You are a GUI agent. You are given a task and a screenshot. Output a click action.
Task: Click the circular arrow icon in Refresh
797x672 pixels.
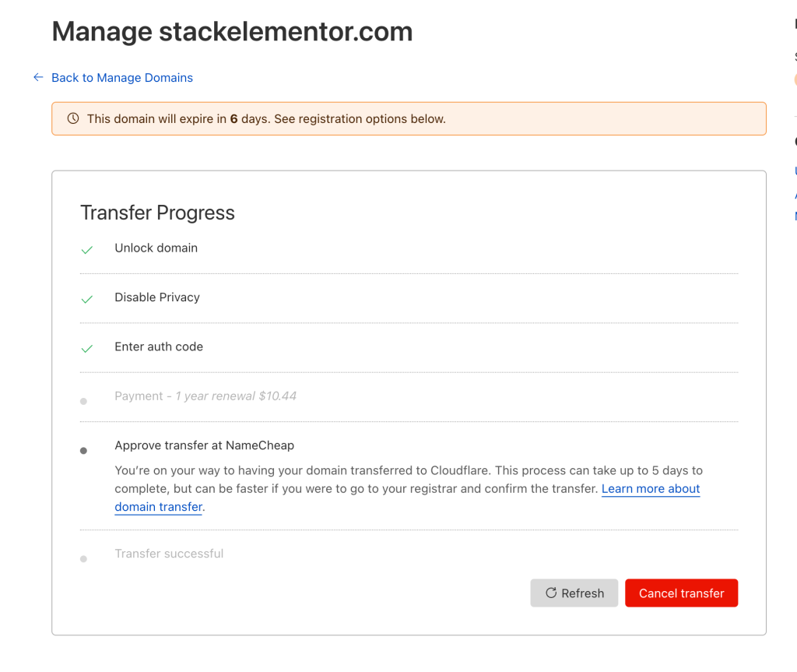pyautogui.click(x=551, y=593)
